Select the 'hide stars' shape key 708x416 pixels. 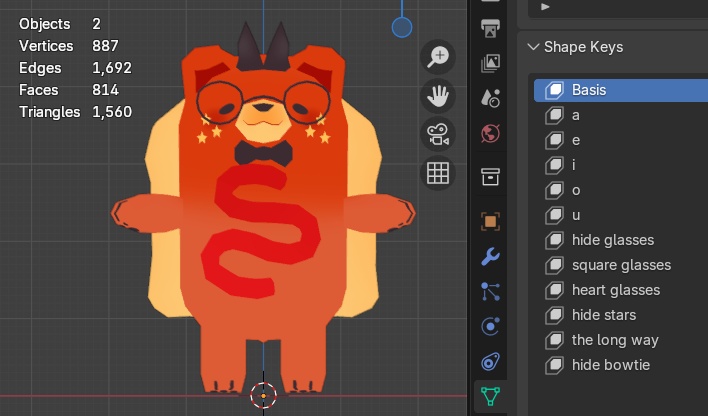click(621, 315)
